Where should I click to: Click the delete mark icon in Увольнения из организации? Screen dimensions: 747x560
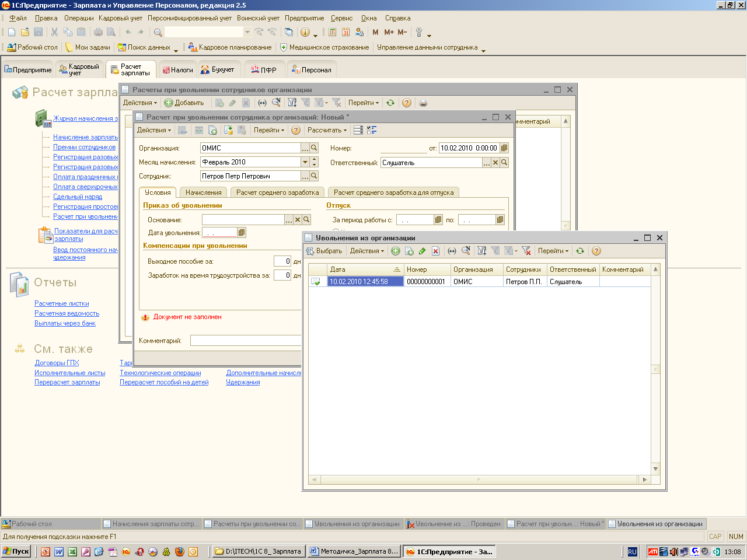[435, 251]
